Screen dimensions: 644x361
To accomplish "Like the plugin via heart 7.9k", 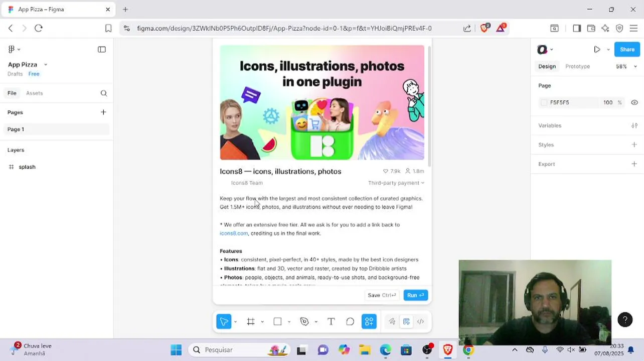I will point(391,171).
